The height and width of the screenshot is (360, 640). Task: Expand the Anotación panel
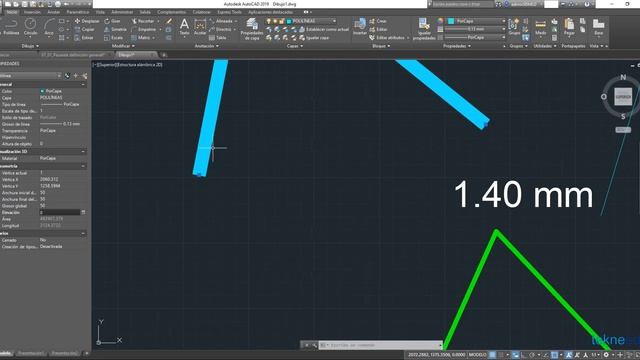click(207, 46)
